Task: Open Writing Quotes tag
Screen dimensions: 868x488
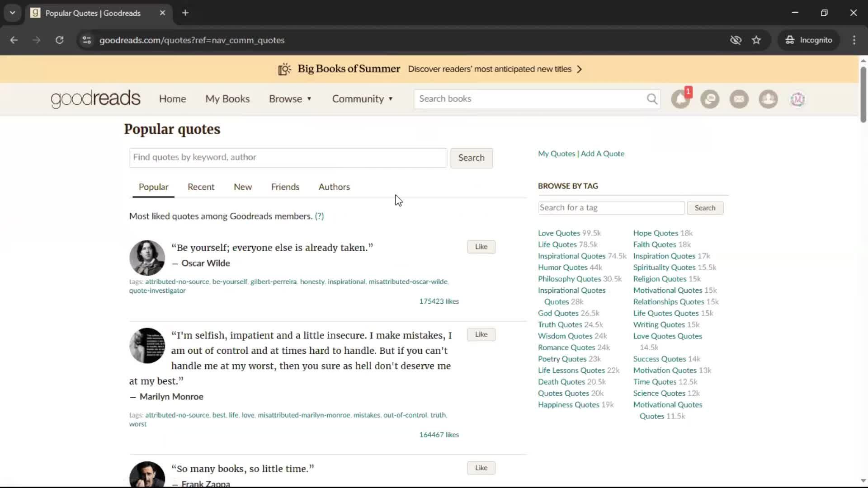Action: (659, 324)
